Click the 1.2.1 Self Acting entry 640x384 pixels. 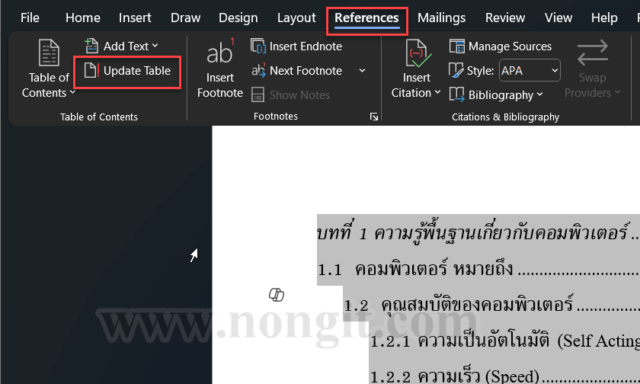504,341
